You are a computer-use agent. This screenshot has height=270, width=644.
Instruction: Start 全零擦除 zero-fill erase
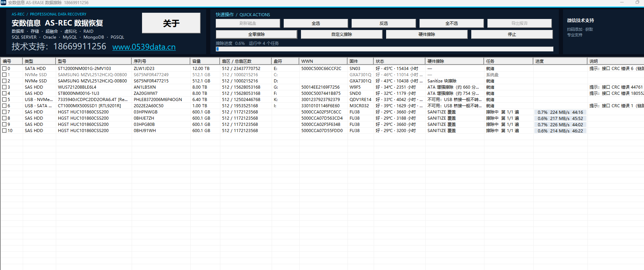click(x=256, y=34)
